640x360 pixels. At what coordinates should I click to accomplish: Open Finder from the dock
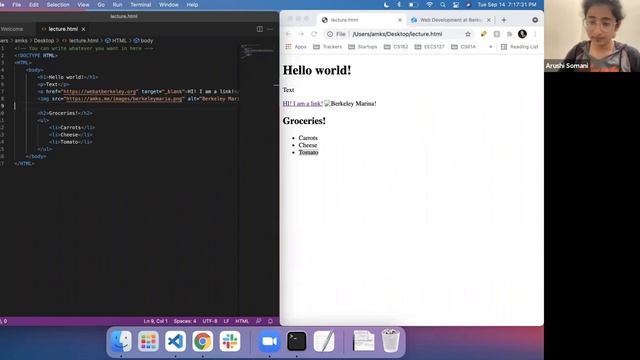(x=121, y=341)
